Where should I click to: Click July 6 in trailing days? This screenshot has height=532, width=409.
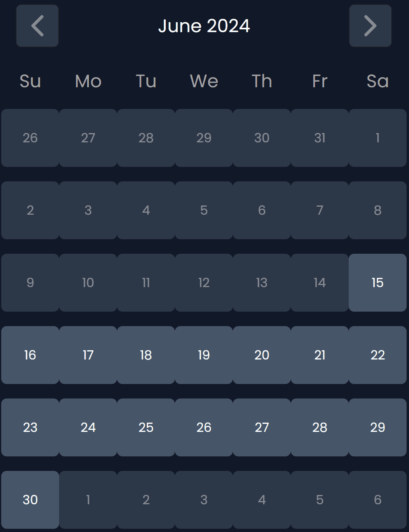(377, 500)
